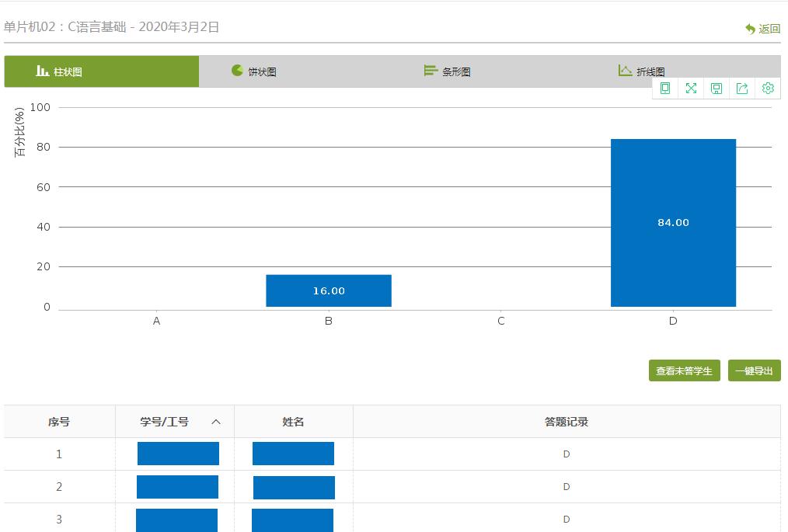Click the green 返回 back arrow icon
The height and width of the screenshot is (532, 788).
point(751,29)
